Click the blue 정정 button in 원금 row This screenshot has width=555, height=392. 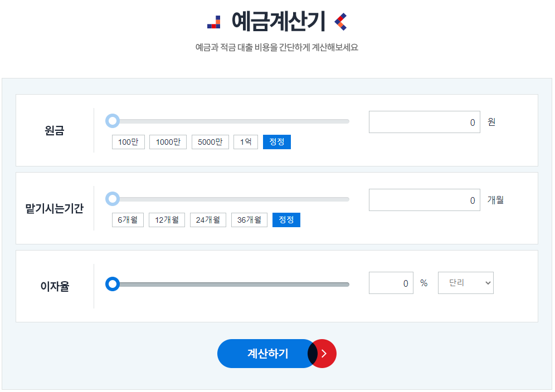pyautogui.click(x=276, y=141)
